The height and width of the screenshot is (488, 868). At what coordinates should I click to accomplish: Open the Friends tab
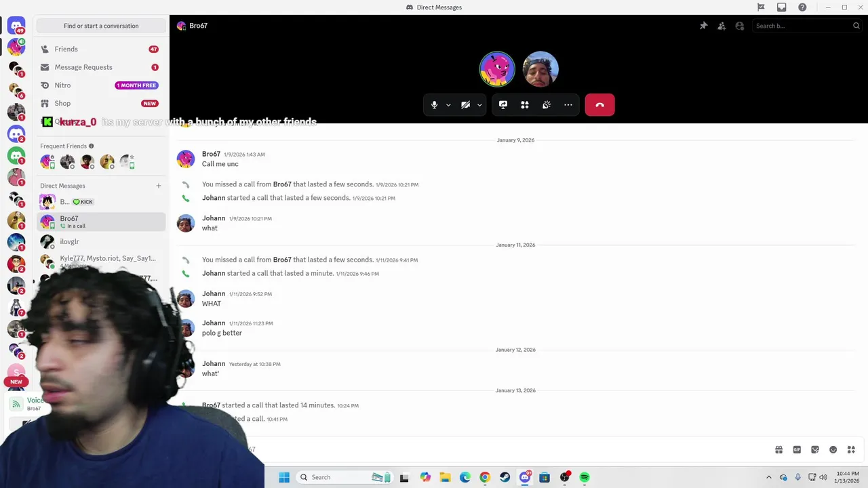[101, 49]
